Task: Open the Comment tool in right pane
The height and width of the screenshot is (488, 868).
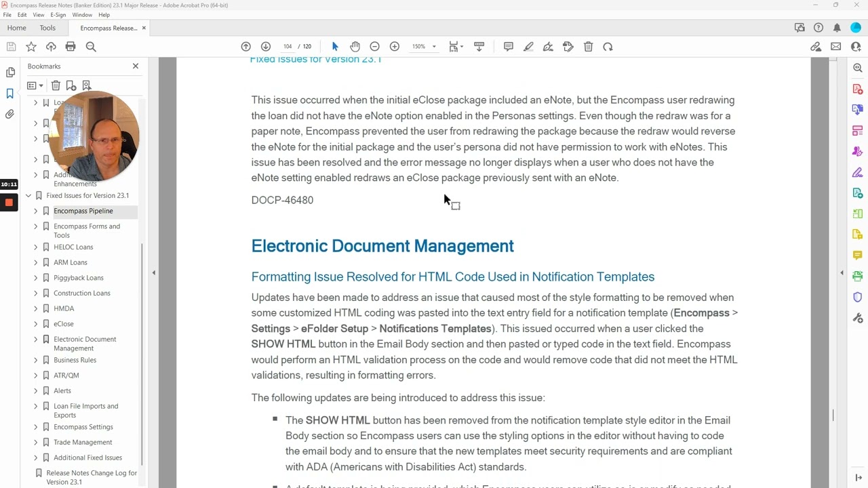Action: click(858, 256)
